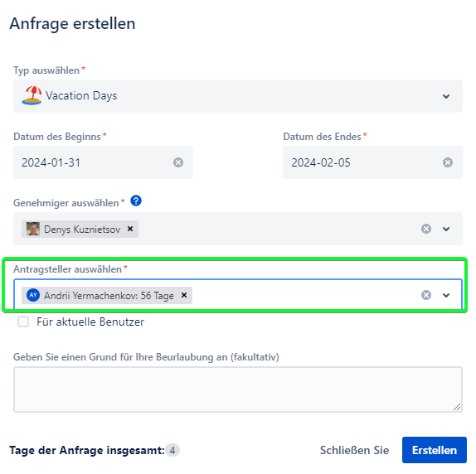This screenshot has height=474, width=476.
Task: Clear all selected requesters
Action: point(426,295)
